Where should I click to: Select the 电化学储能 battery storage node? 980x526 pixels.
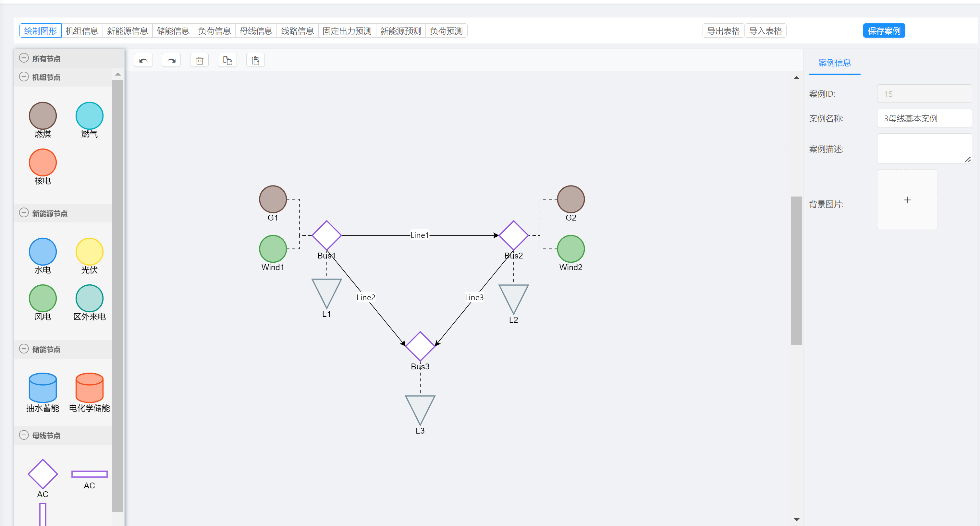90,388
